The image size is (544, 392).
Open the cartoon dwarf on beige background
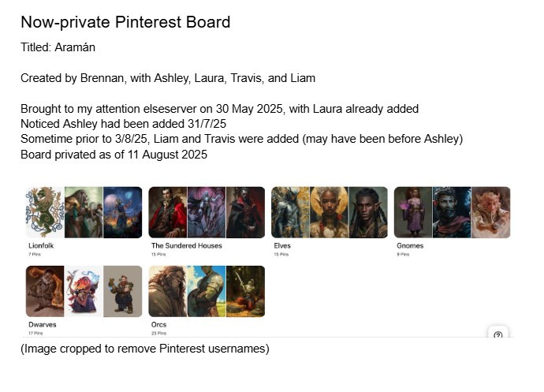click(122, 291)
